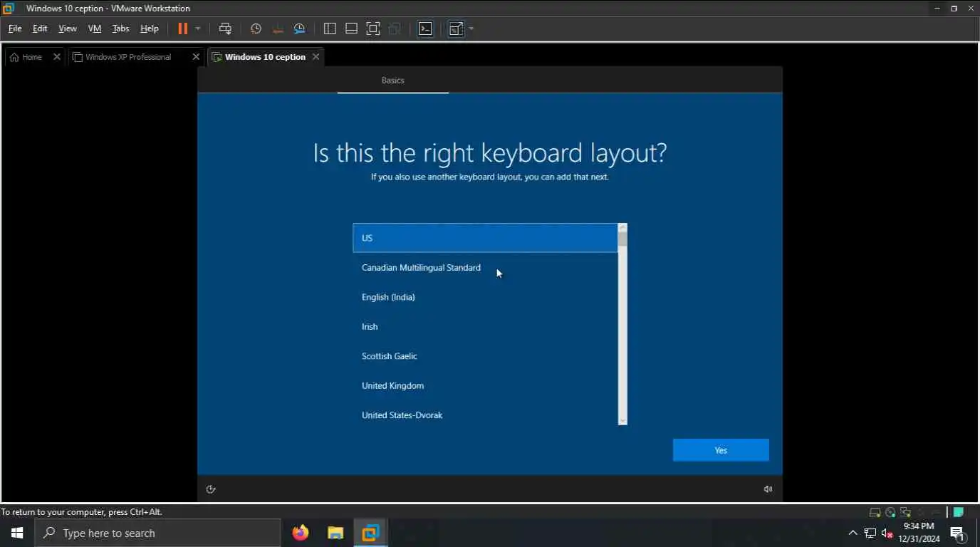Screen dimensions: 980x547
Task: Open the View menu
Action: tap(68, 28)
